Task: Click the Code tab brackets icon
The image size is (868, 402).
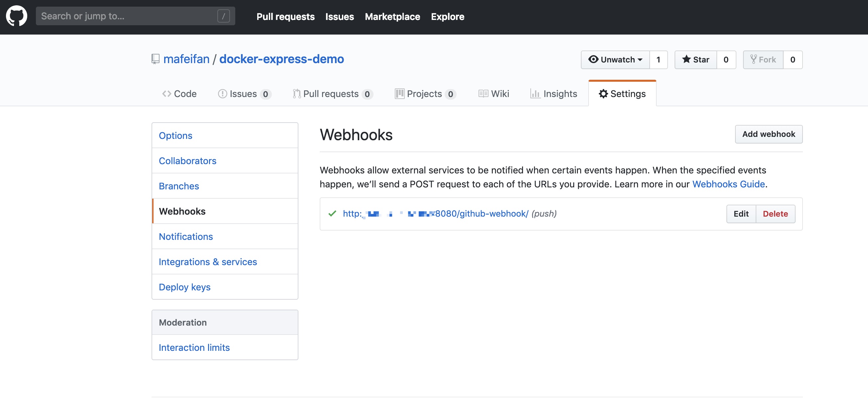Action: click(166, 94)
